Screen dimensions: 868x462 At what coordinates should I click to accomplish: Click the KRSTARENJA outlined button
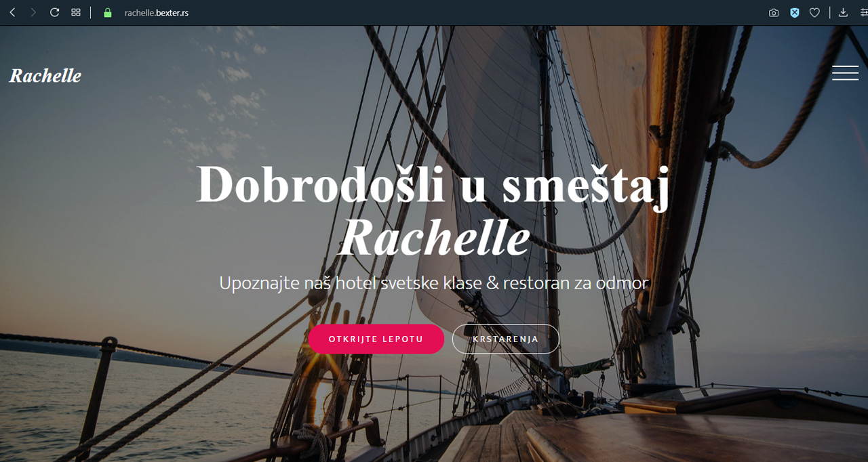click(x=506, y=339)
